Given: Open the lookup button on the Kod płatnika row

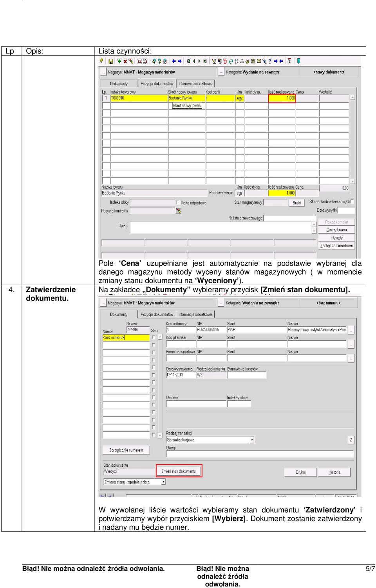Looking at the screenshot, I should [351, 344].
